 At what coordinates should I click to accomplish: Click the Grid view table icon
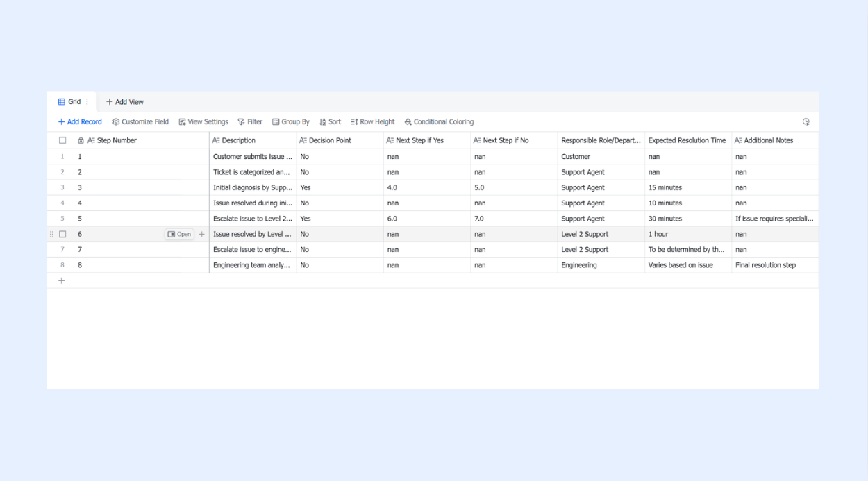(x=61, y=102)
